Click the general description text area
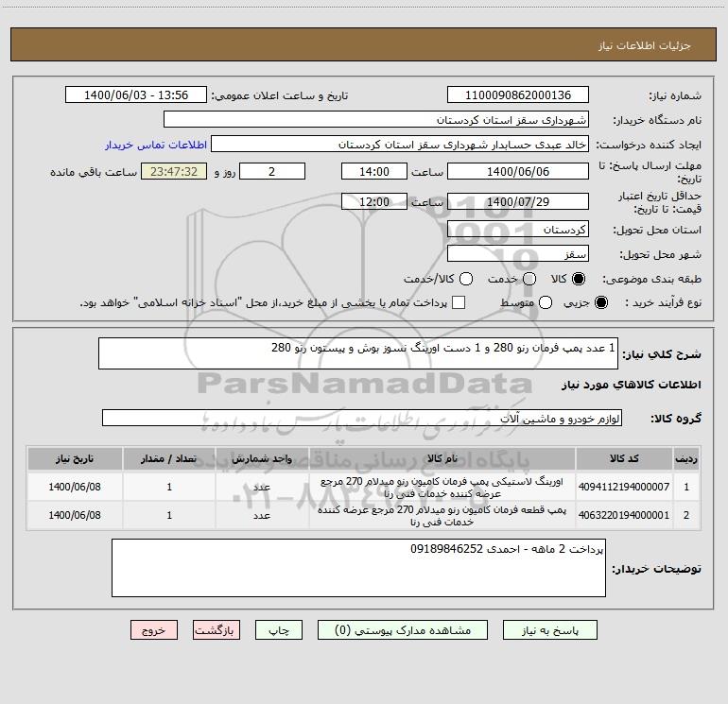Screen dimensions: 728x704 358,353
